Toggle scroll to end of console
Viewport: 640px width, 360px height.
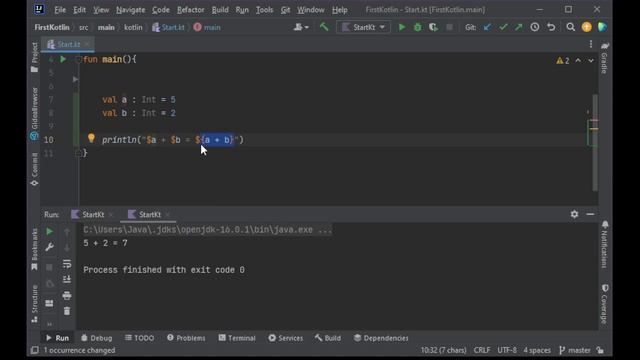click(67, 280)
